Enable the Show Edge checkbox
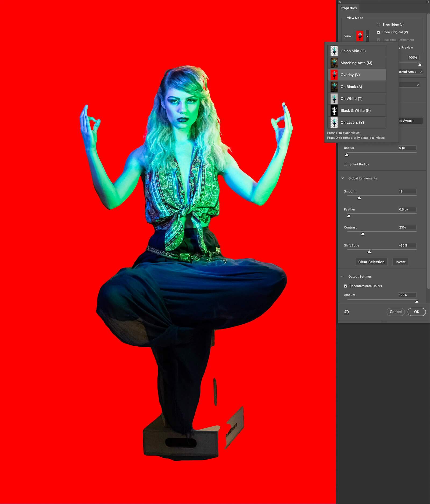 (378, 25)
